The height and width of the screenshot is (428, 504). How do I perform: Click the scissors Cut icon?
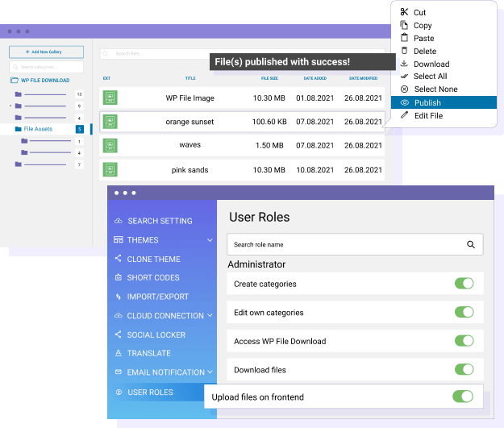point(405,12)
